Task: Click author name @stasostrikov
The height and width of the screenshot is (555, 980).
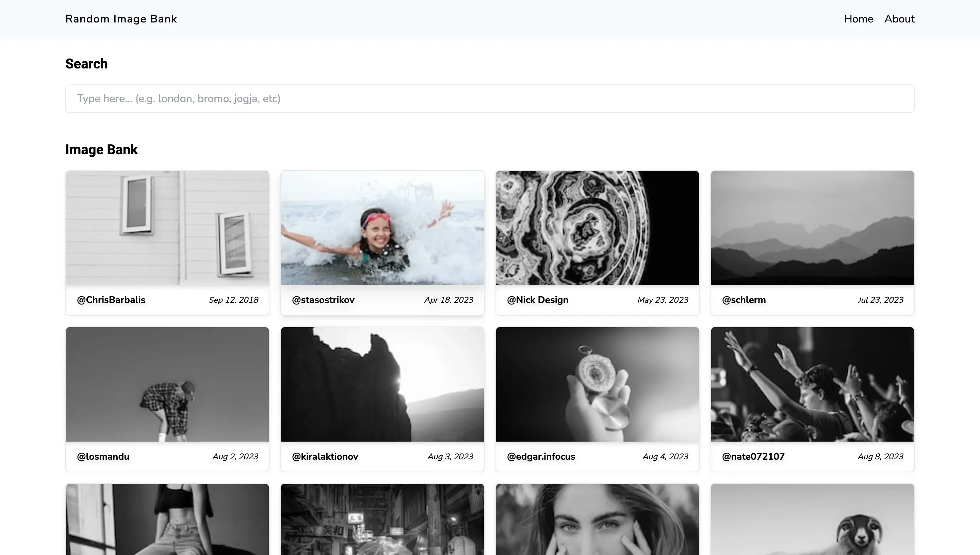Action: click(323, 300)
